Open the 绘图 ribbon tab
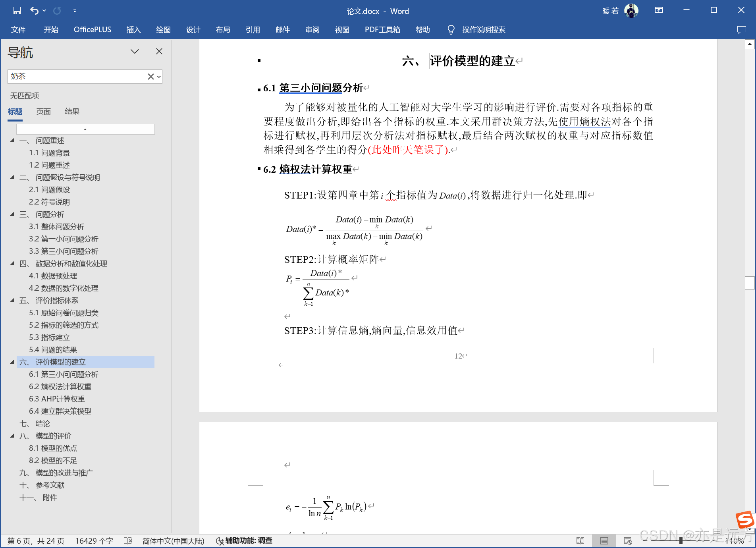This screenshot has height=548, width=756. point(163,30)
